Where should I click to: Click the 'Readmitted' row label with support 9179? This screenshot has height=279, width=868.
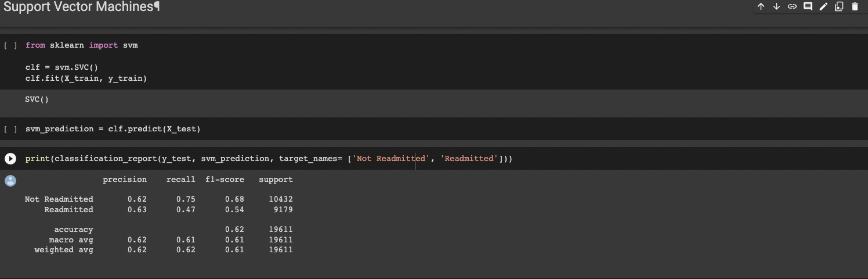pos(68,210)
